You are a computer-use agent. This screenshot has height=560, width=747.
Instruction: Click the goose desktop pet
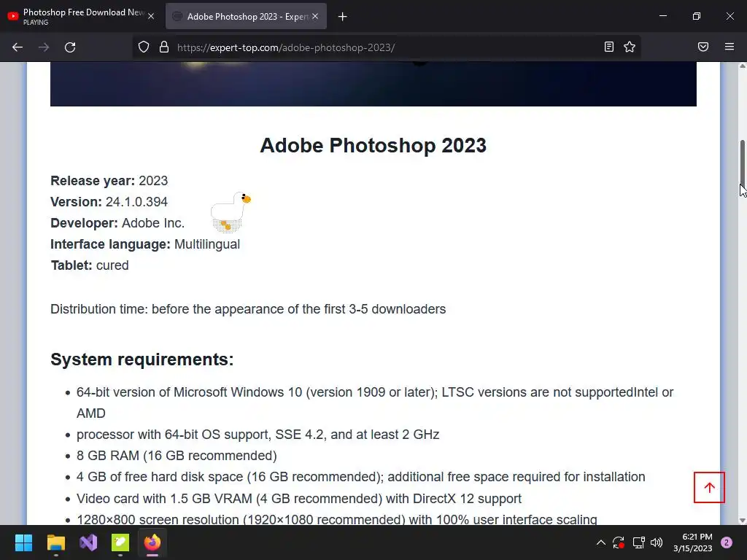coord(231,212)
